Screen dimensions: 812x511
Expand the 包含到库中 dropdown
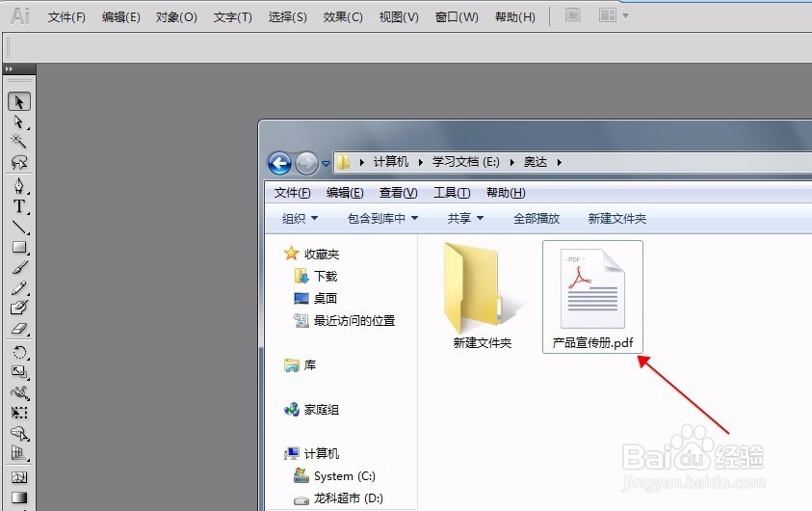tap(382, 219)
